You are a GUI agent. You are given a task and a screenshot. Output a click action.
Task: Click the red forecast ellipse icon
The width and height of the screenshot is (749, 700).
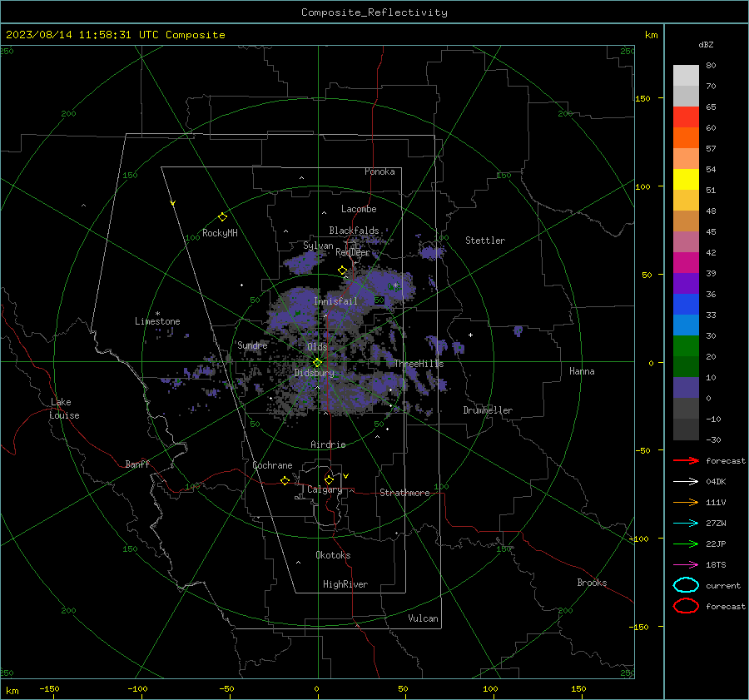686,606
